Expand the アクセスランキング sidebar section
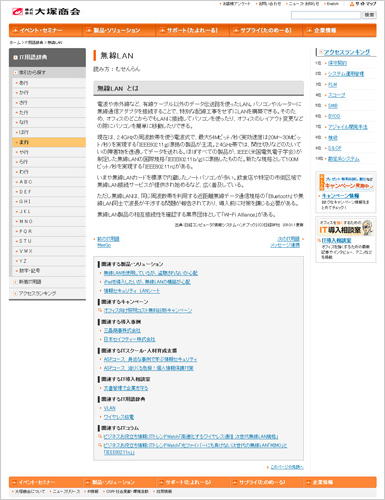Viewport: 385px width, 500px height. (47, 293)
